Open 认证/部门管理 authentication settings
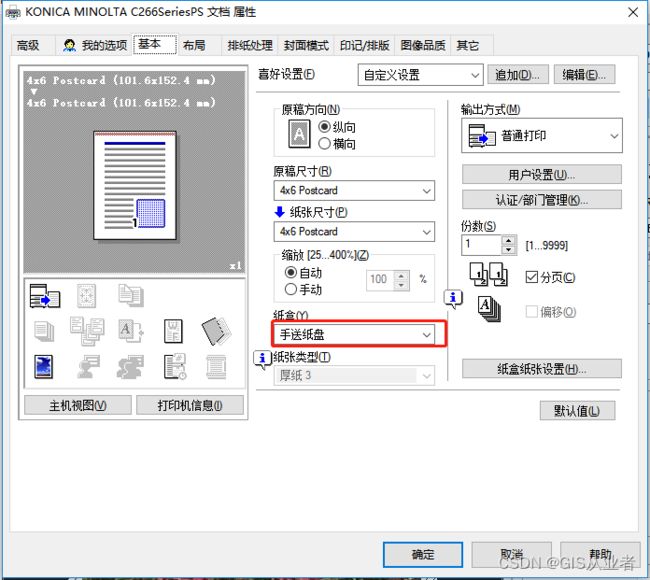650x580 pixels. 541,200
